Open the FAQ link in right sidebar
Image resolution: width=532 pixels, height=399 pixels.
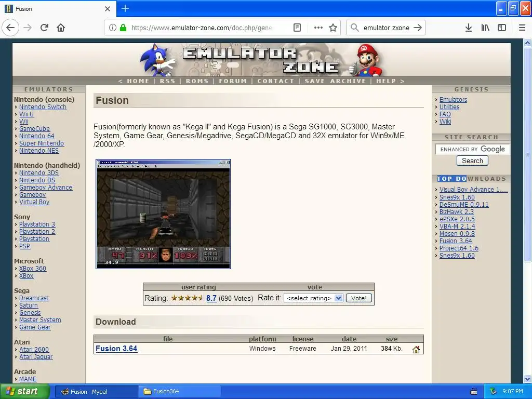[x=445, y=114]
